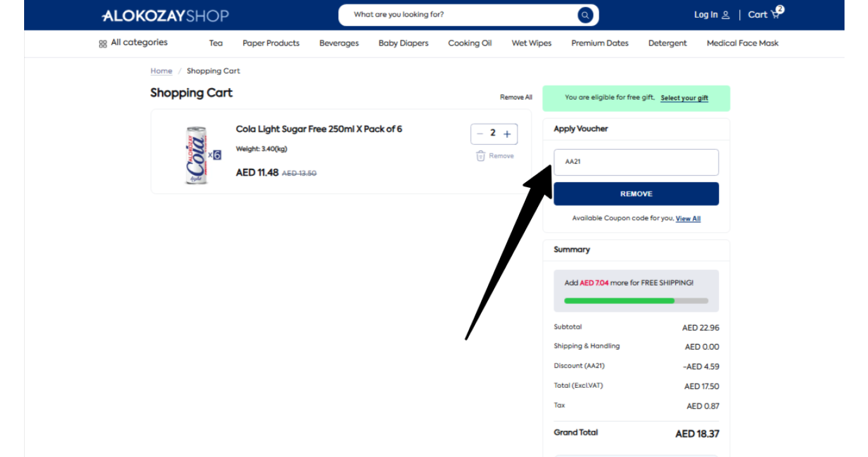Open the Paper Products category
This screenshot has height=457, width=868.
click(271, 43)
